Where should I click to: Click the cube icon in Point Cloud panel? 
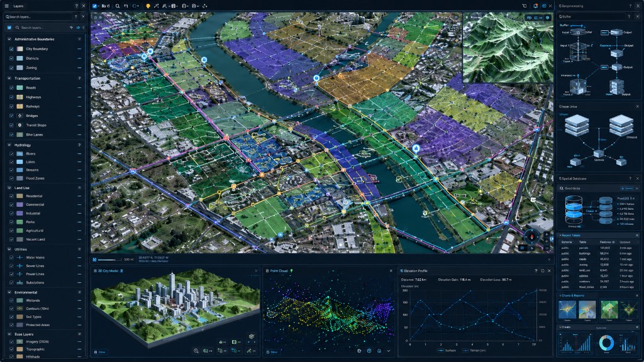369,351
